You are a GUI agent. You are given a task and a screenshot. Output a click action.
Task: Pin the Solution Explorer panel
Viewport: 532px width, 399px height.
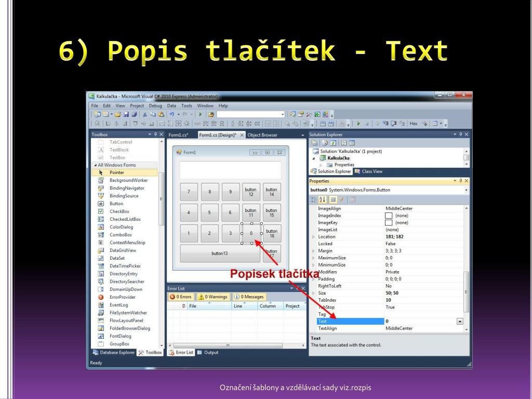tap(461, 135)
